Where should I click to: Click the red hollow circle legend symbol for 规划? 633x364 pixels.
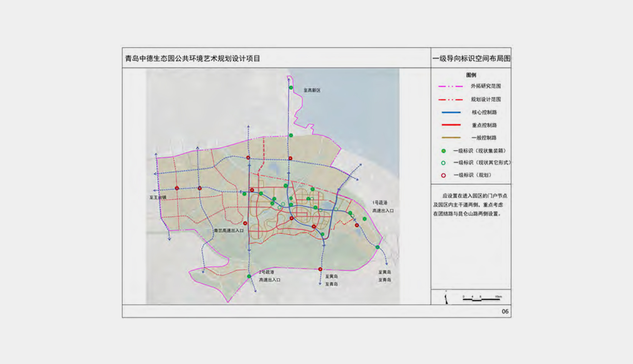[x=443, y=175]
